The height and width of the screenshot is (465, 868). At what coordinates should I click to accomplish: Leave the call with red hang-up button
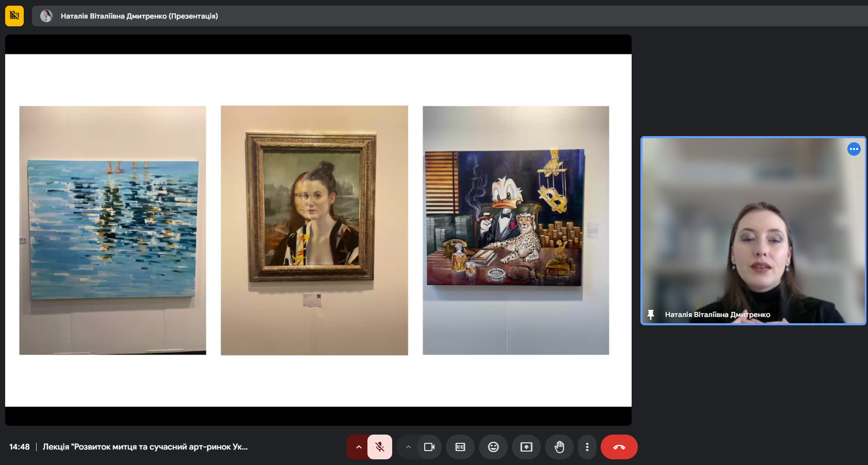click(x=619, y=447)
